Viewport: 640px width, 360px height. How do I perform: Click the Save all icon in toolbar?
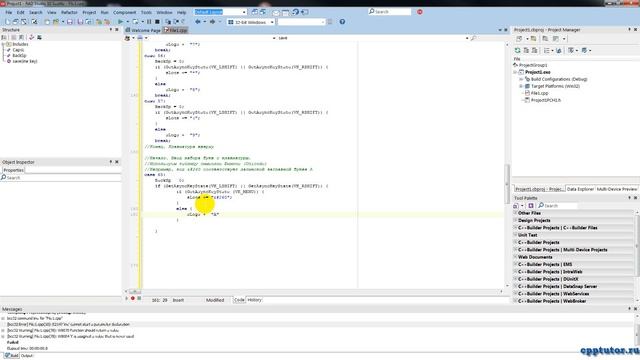pyautogui.click(x=80, y=22)
